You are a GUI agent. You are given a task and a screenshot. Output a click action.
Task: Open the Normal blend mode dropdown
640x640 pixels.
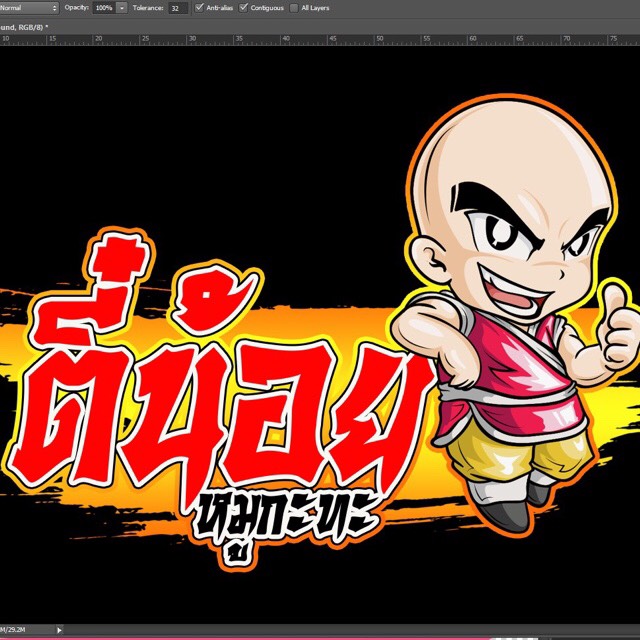pyautogui.click(x=28, y=7)
